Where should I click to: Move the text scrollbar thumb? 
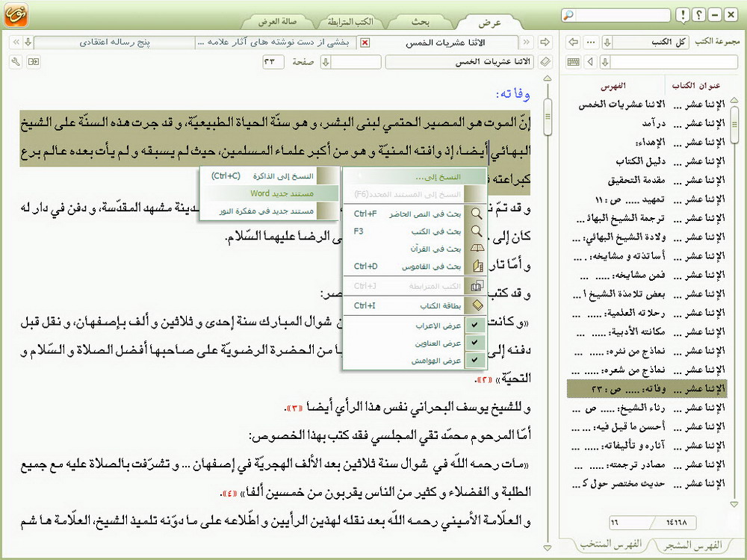(x=548, y=116)
